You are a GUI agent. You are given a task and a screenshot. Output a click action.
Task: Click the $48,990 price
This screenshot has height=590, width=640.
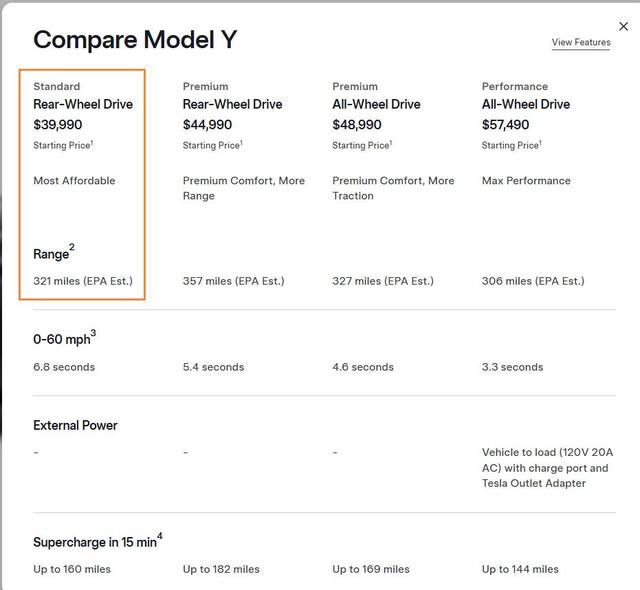[357, 125]
